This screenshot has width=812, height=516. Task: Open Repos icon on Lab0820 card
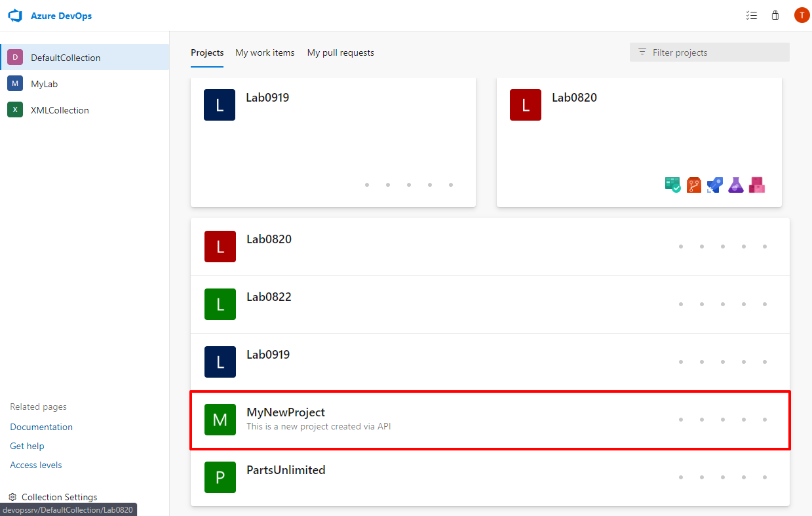click(x=694, y=185)
